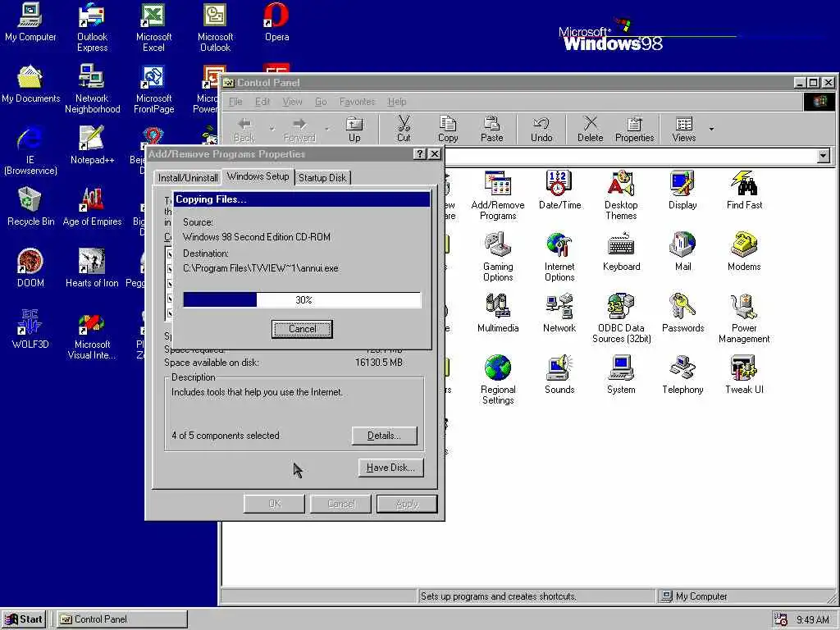Open Keyboard settings icon
Screen dimensions: 840x630
tap(621, 251)
